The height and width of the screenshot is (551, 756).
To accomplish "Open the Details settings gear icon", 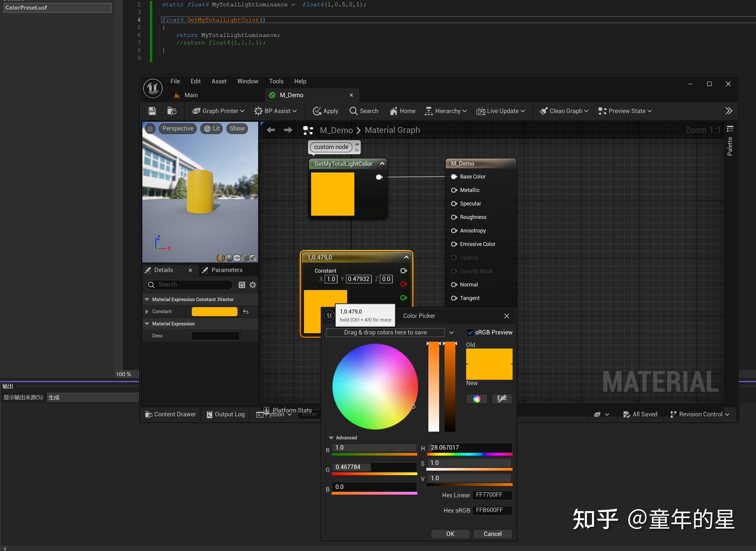I will 253,285.
